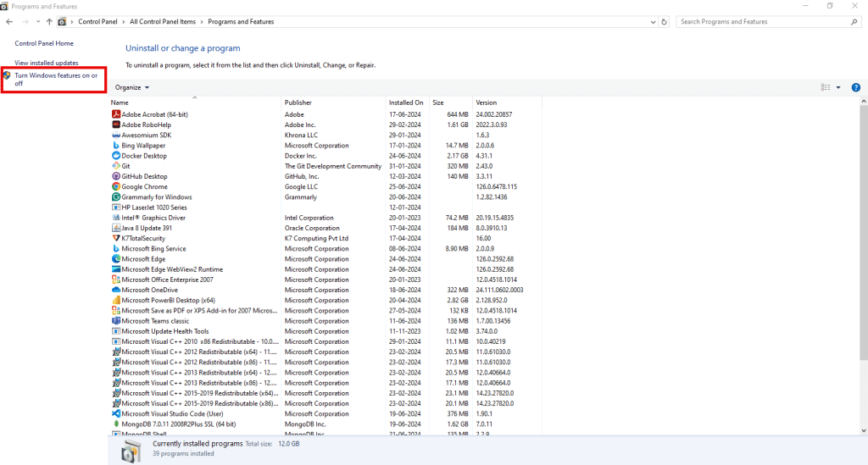The width and height of the screenshot is (868, 465).
Task: Open the recent locations dropdown arrow
Action: pyautogui.click(x=37, y=21)
